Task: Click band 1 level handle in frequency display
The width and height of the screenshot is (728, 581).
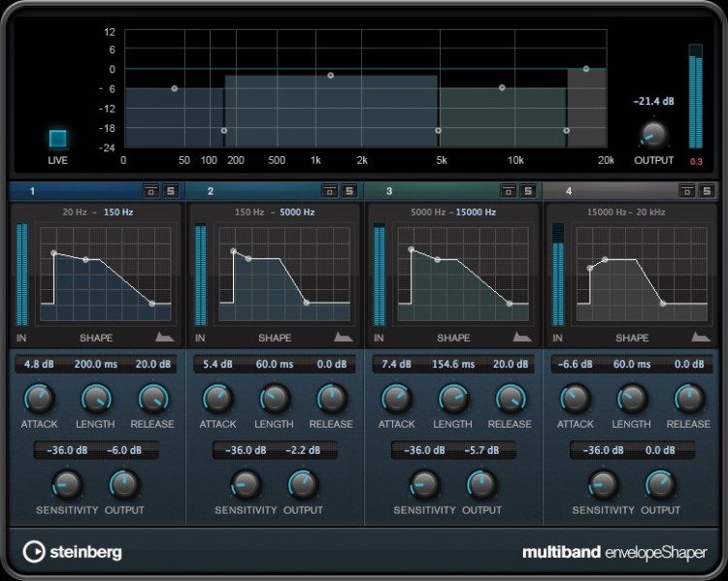Action: (x=175, y=88)
